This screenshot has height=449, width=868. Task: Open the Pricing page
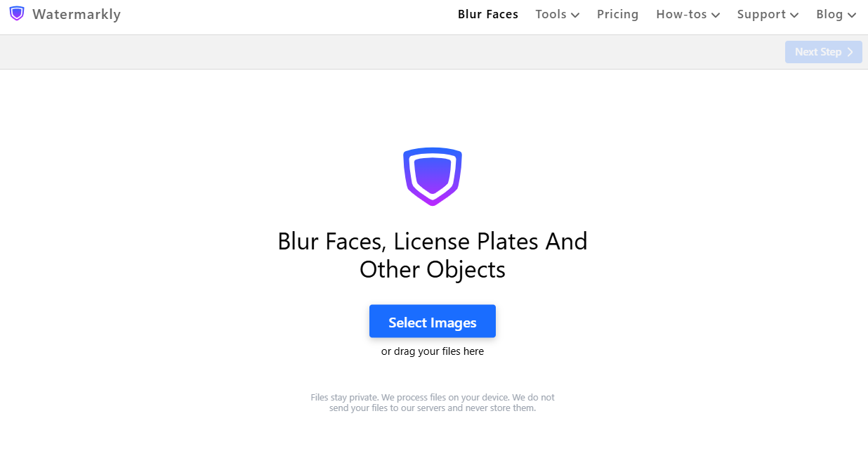pyautogui.click(x=617, y=14)
